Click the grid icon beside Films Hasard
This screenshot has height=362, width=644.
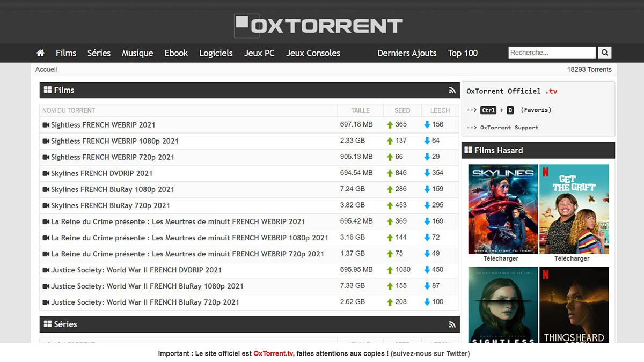coord(469,150)
